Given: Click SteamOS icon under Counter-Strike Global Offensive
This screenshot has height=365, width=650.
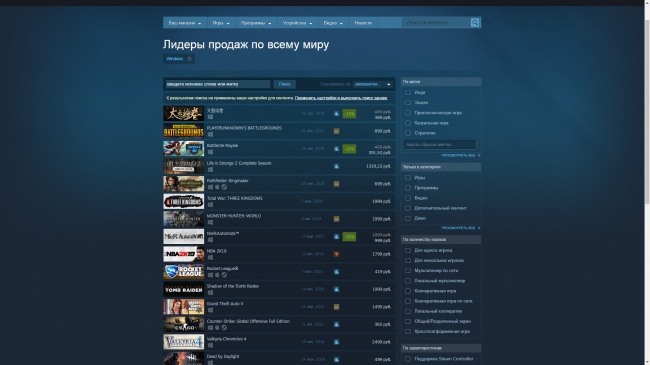Looking at the screenshot, I should pos(224,328).
